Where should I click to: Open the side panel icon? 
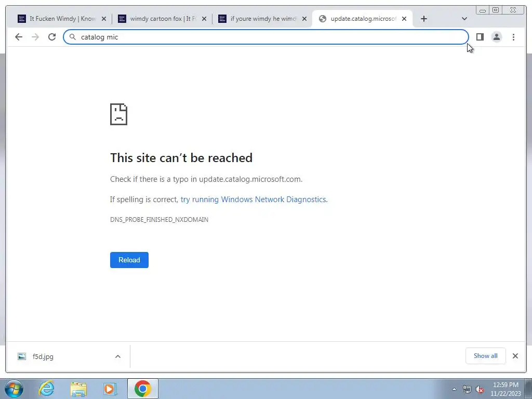pos(480,37)
